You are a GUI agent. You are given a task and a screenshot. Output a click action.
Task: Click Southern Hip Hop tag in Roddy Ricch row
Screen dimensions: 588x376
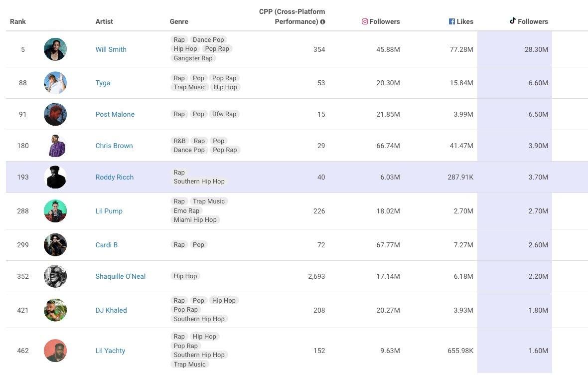click(199, 181)
